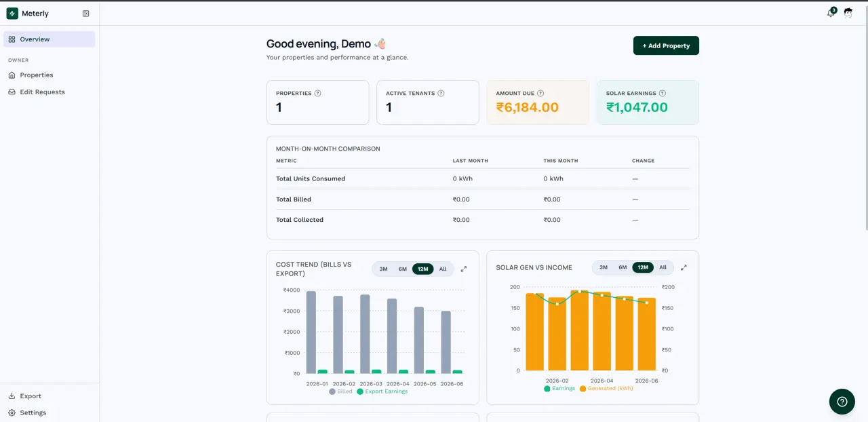Click the Properties info help icon
Screen dimensions: 868x422
tap(318, 94)
